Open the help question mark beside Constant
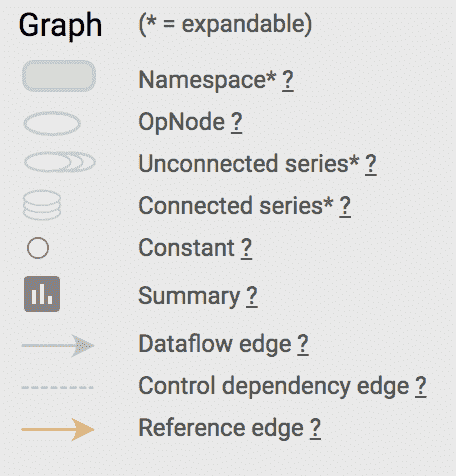 coord(246,248)
